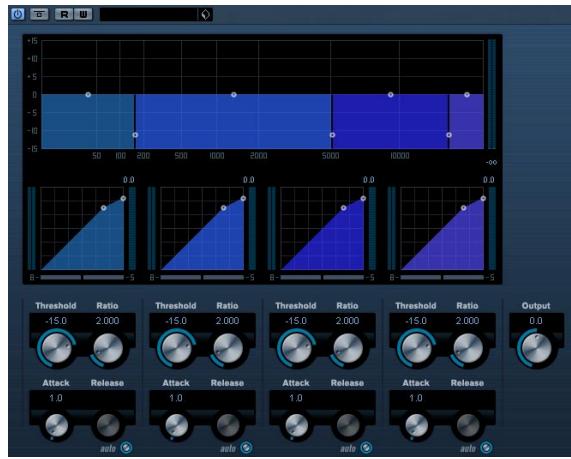Toggle auto release for band 4
Viewport: 571px width, 459px height.
(x=486, y=447)
